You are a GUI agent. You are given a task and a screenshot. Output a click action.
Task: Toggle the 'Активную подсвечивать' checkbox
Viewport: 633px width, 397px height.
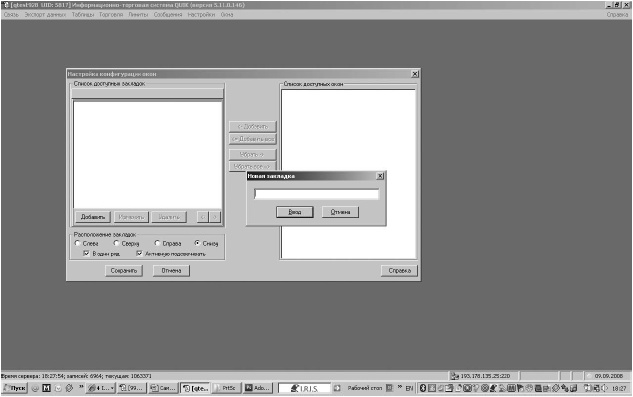pyautogui.click(x=139, y=254)
